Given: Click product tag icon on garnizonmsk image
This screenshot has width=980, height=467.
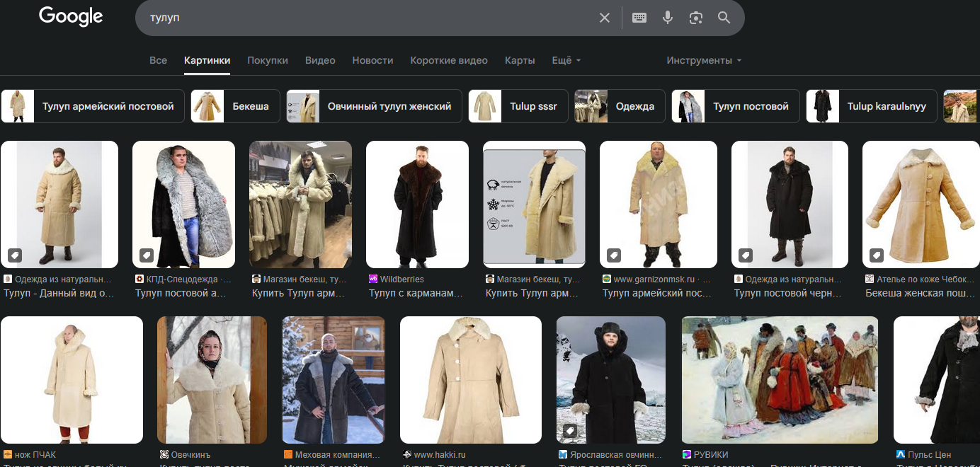Looking at the screenshot, I should pyautogui.click(x=614, y=255).
